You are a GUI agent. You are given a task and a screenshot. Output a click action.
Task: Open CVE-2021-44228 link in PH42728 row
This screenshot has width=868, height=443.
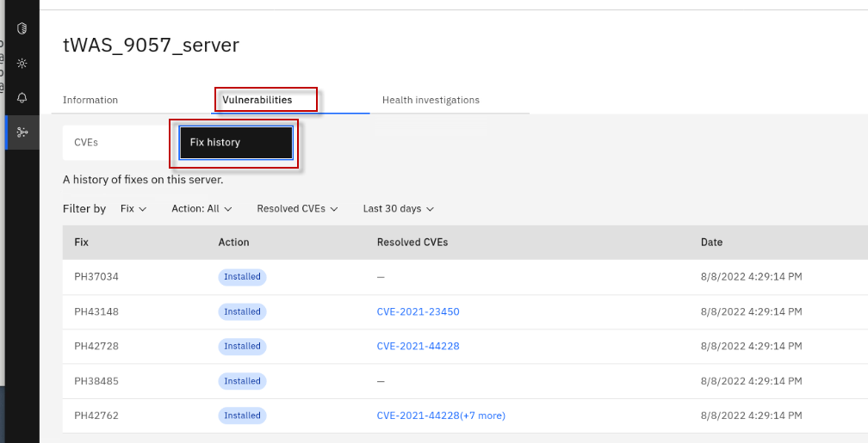tap(418, 346)
